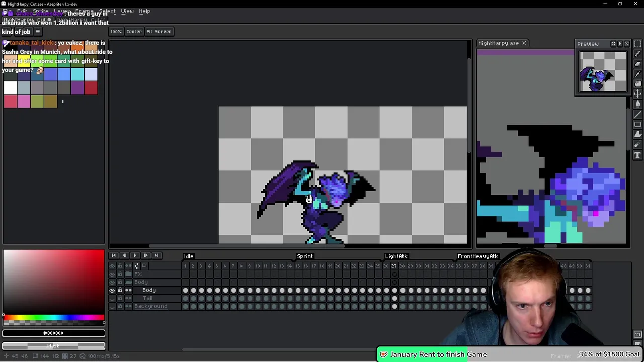
Task: Select the Hand tool
Action: [638, 84]
